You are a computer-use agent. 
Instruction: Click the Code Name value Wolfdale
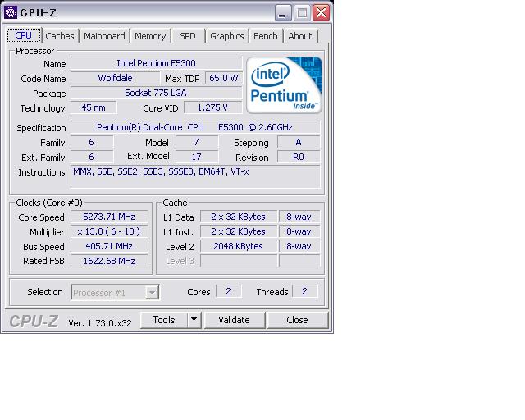pos(115,78)
